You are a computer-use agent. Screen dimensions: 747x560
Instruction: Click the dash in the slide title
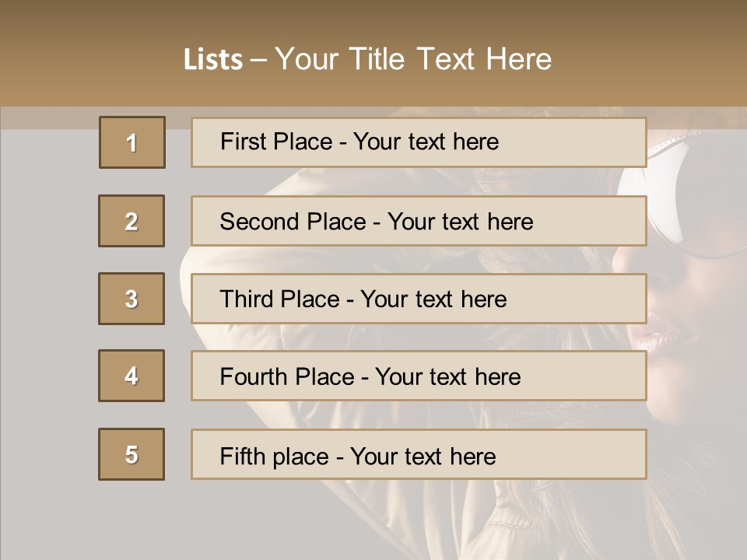pos(258,60)
